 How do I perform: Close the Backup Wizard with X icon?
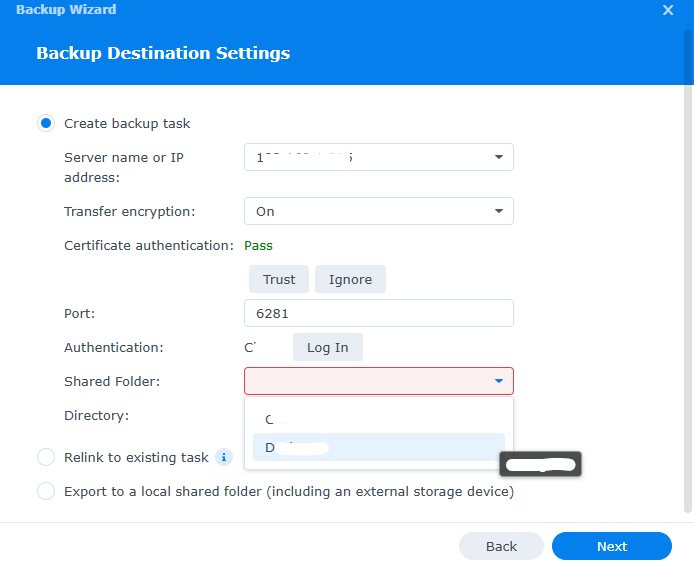point(668,10)
